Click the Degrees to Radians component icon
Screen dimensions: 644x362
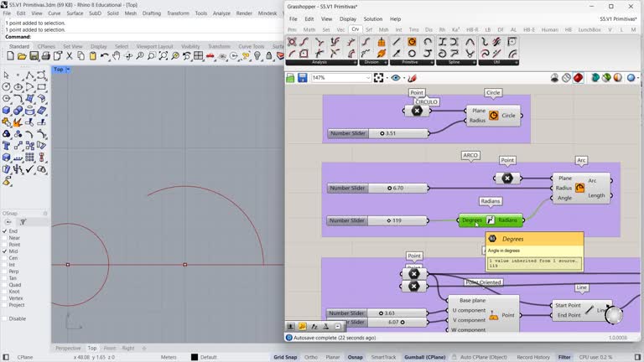point(491,220)
